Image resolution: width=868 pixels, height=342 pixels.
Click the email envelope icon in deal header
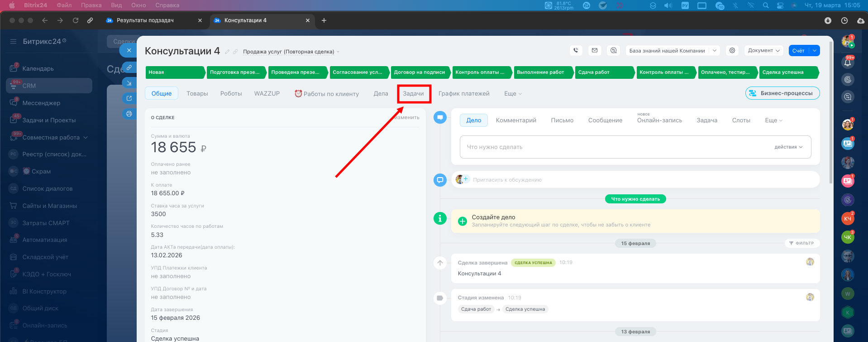[x=595, y=51]
